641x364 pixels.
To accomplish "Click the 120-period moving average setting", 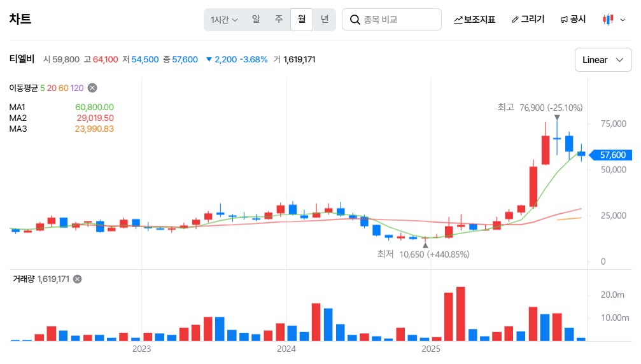I will (x=77, y=88).
